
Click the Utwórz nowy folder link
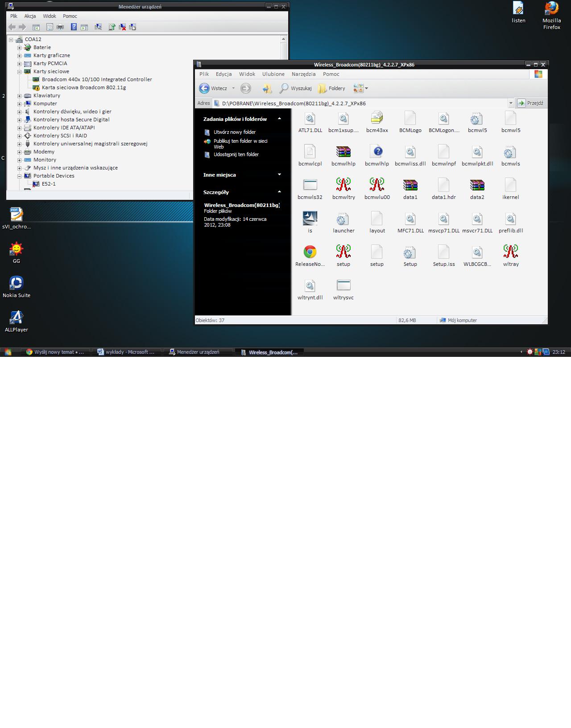coord(234,132)
